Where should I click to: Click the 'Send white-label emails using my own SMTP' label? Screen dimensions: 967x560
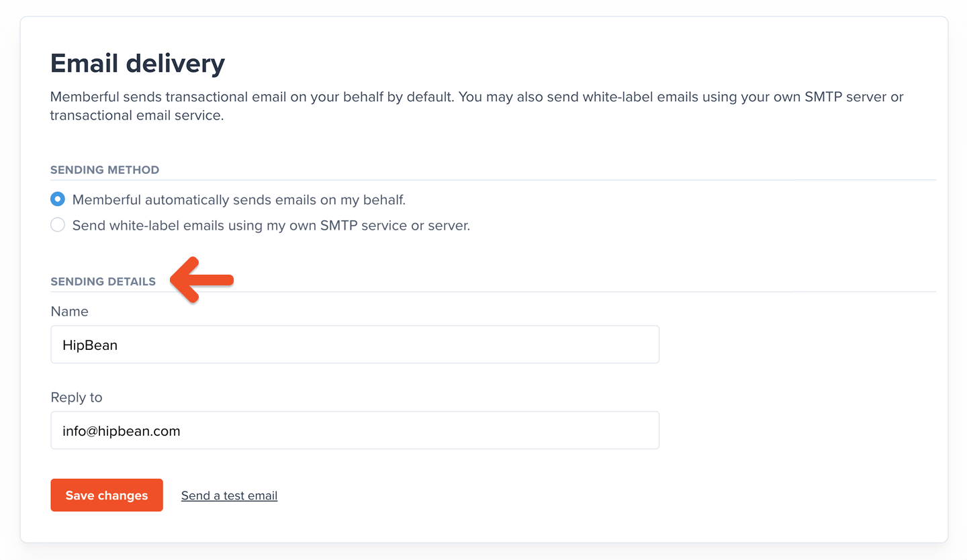[271, 226]
